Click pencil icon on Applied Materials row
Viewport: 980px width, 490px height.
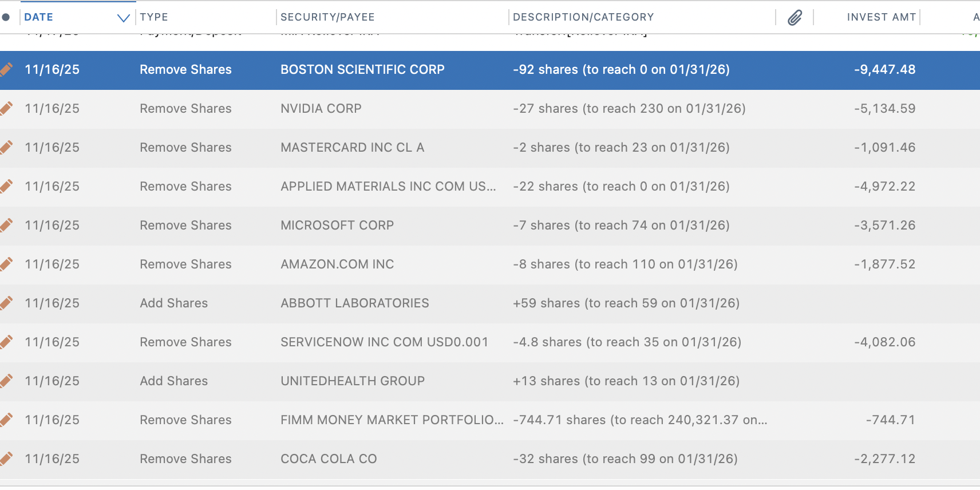click(x=6, y=187)
